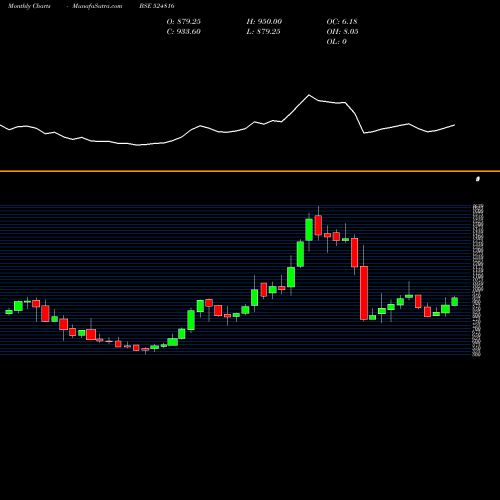Click the latest green candle at the chart's end
The height and width of the screenshot is (500, 500).
click(455, 302)
